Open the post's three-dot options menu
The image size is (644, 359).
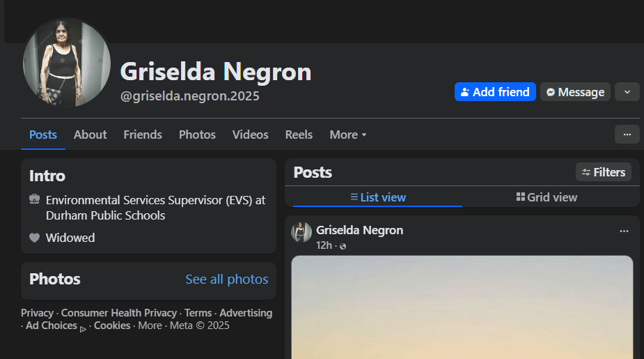pyautogui.click(x=624, y=231)
